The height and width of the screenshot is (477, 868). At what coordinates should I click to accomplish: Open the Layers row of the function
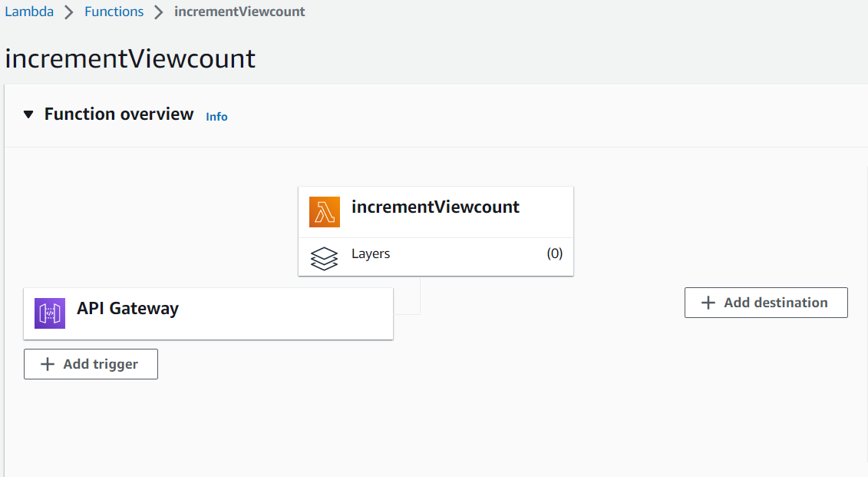(436, 257)
